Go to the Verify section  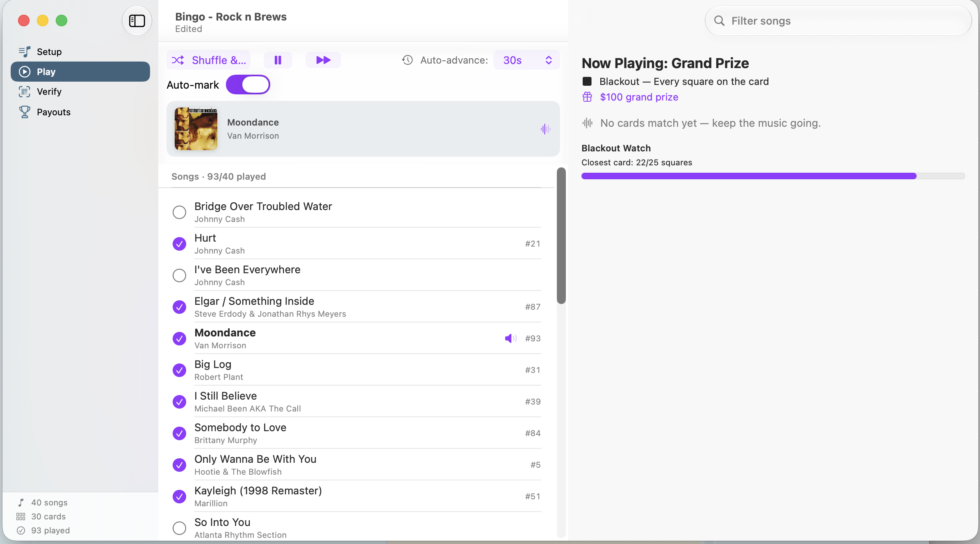tap(80, 91)
